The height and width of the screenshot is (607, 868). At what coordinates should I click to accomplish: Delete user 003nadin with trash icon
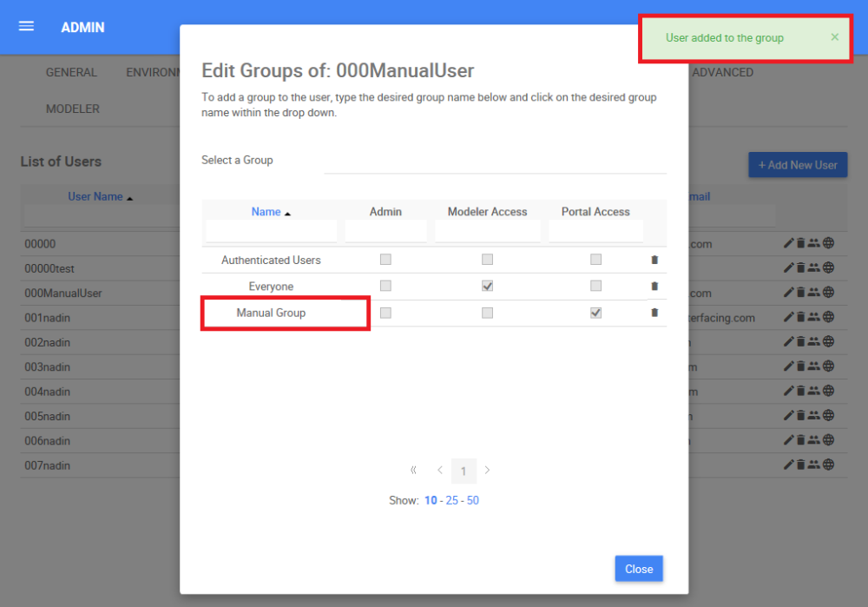click(x=800, y=366)
